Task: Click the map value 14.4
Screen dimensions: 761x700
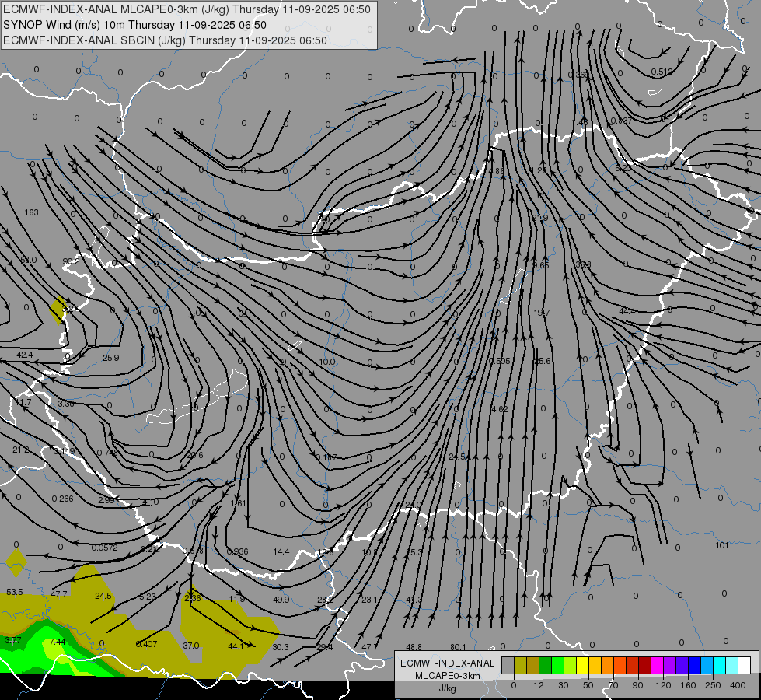Action: click(281, 552)
